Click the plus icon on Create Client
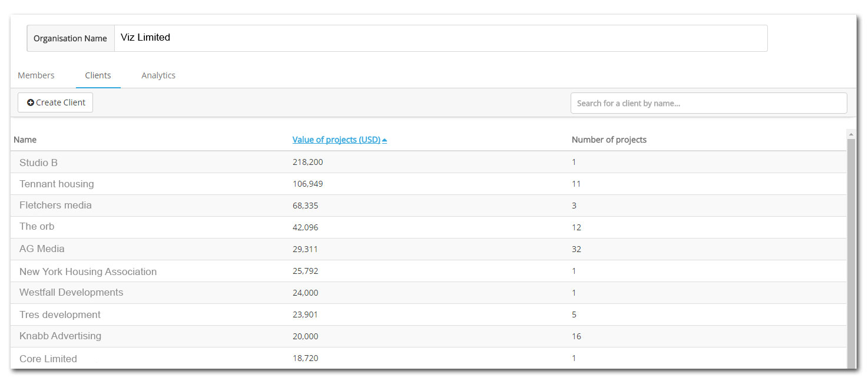 click(31, 102)
